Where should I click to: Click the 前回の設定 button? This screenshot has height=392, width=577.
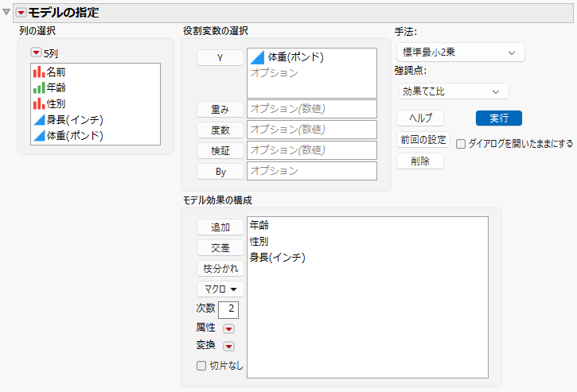[423, 140]
